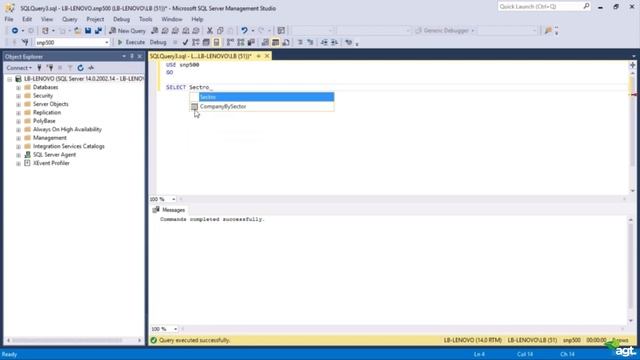Screen dimensions: 640x360
Task: Select CompanyBySector in IntelliSense list
Action: pyautogui.click(x=262, y=107)
